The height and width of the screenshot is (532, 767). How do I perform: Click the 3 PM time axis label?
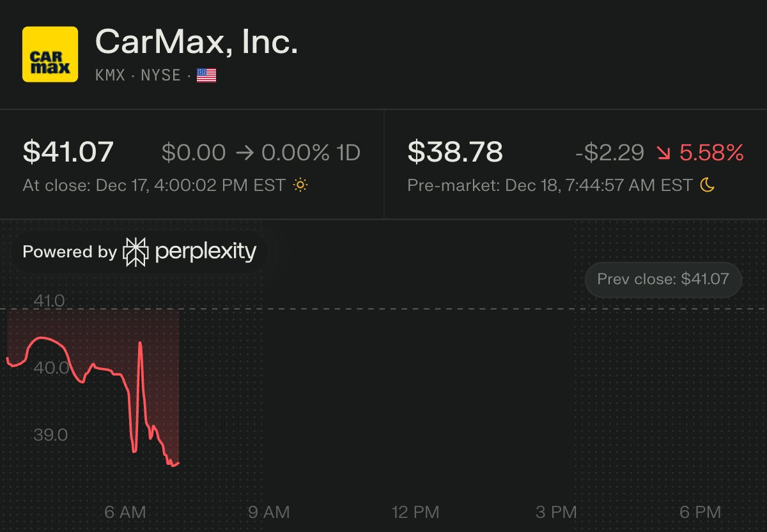[x=556, y=512]
